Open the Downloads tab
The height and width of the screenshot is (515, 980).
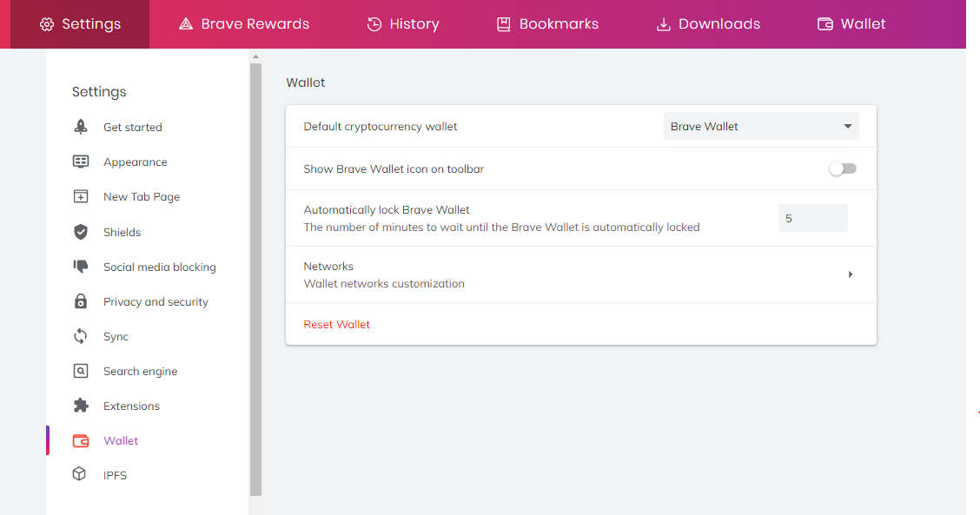pyautogui.click(x=719, y=23)
